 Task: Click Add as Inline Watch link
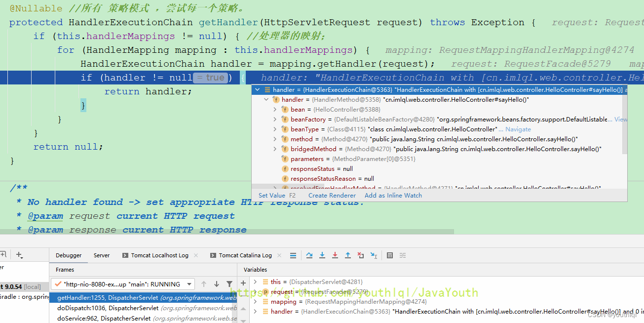[393, 196]
